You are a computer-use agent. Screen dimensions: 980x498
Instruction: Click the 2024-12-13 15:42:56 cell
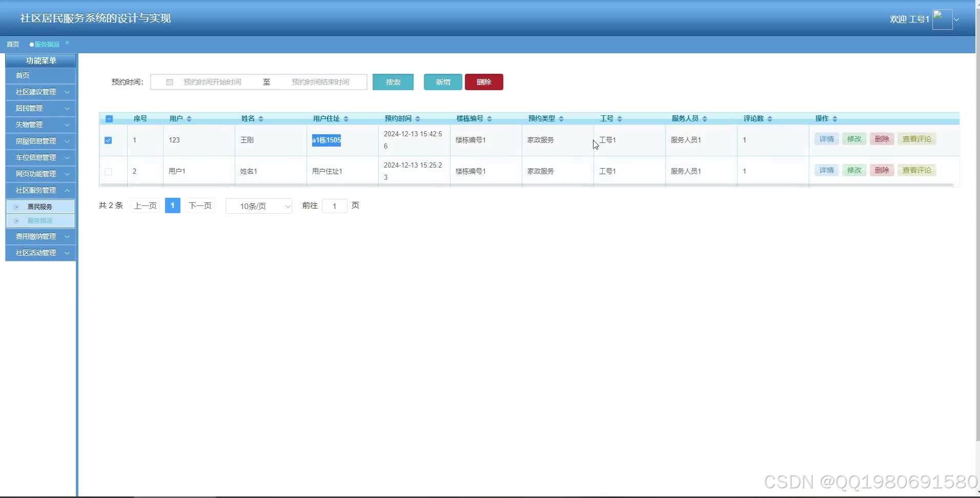pos(413,140)
